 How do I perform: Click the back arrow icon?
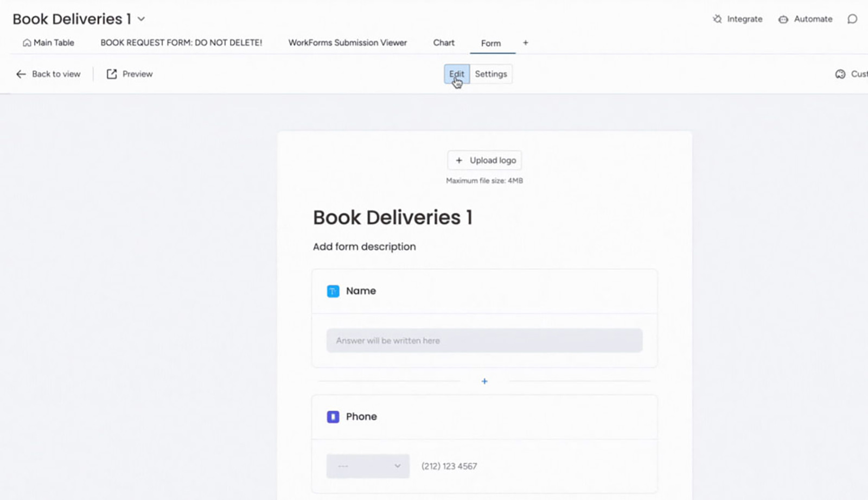pos(21,74)
